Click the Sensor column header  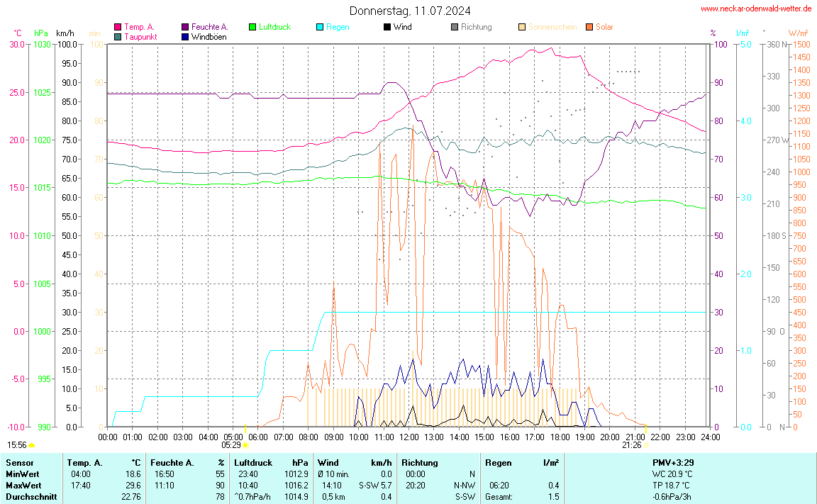pyautogui.click(x=19, y=462)
